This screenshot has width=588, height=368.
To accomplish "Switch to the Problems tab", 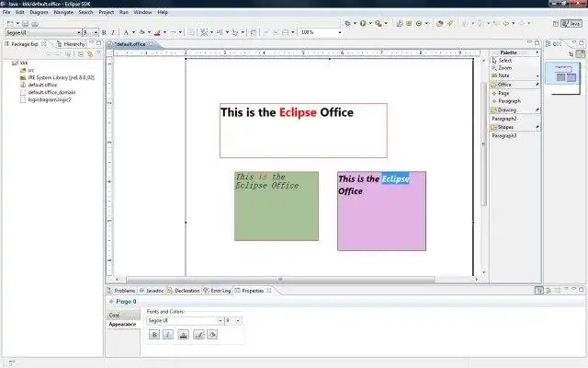I will (x=120, y=291).
